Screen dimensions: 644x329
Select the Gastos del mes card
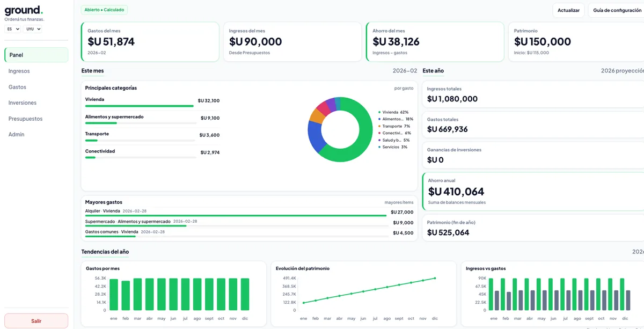tap(150, 42)
